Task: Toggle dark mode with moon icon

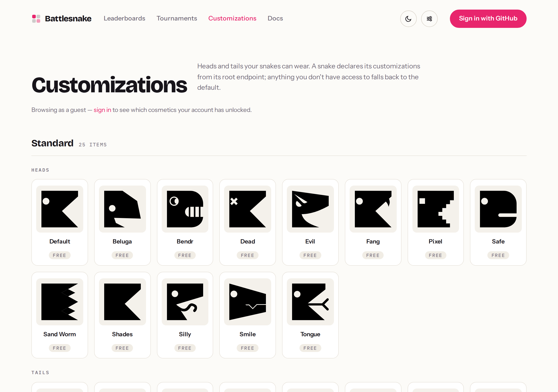Action: point(408,19)
